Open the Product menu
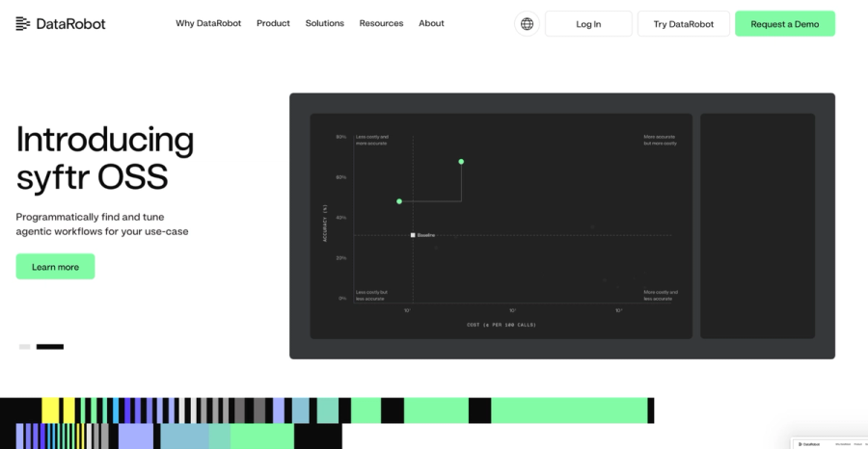Image resolution: width=868 pixels, height=449 pixels. (273, 23)
